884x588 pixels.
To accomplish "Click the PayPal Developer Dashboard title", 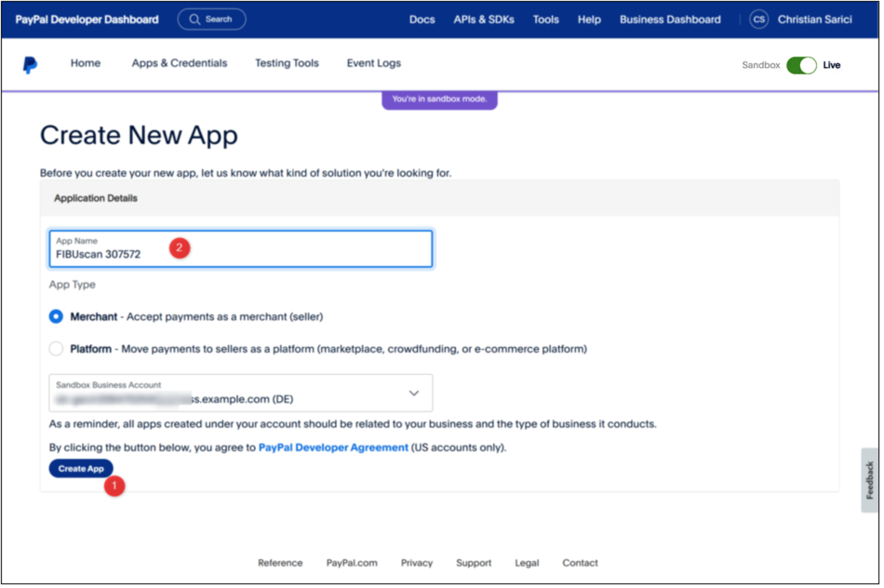I will [87, 20].
